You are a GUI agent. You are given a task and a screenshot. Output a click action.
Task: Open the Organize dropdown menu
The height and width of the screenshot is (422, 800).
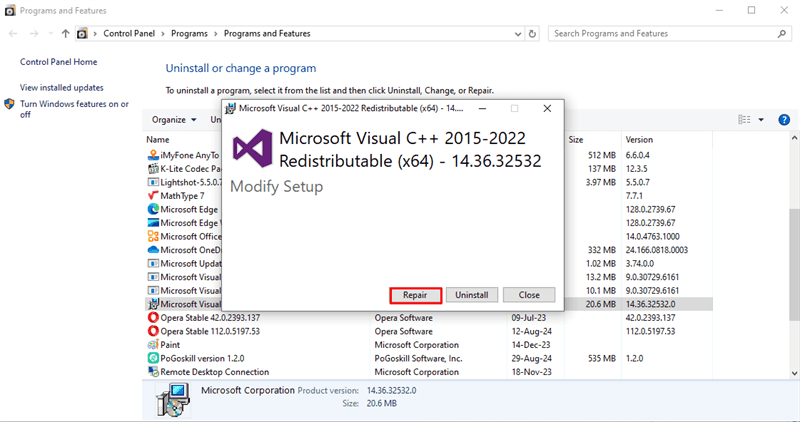(174, 120)
